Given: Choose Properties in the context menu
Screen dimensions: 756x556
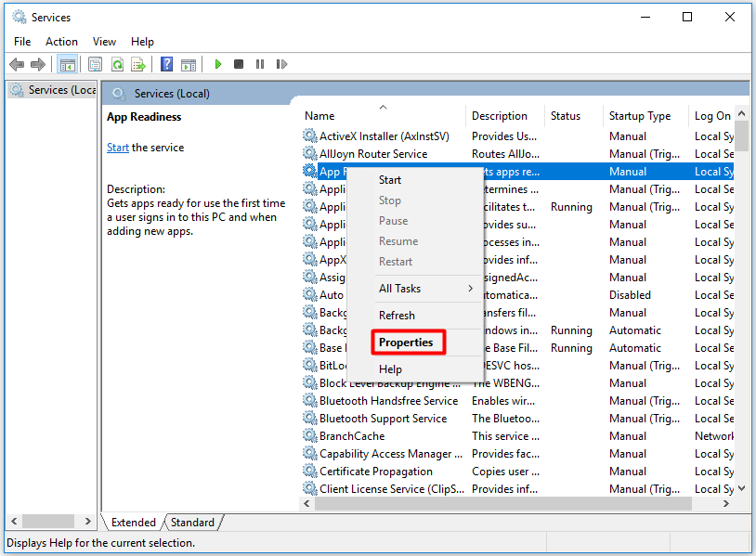Looking at the screenshot, I should 414,343.
